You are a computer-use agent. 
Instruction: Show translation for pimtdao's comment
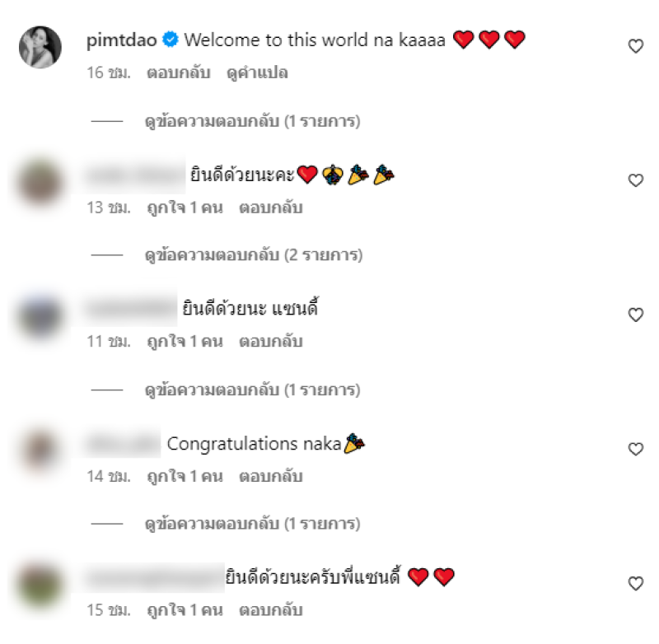pyautogui.click(x=257, y=72)
